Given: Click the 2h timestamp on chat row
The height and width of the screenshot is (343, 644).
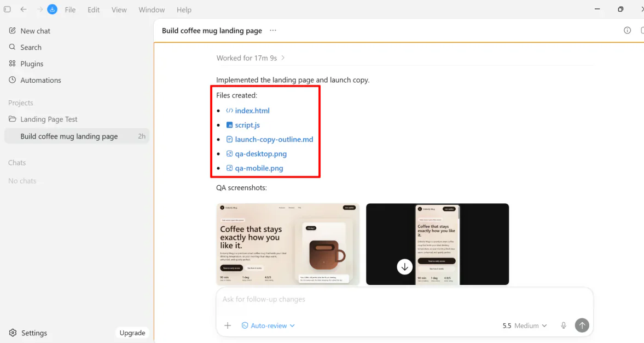Looking at the screenshot, I should pyautogui.click(x=142, y=136).
